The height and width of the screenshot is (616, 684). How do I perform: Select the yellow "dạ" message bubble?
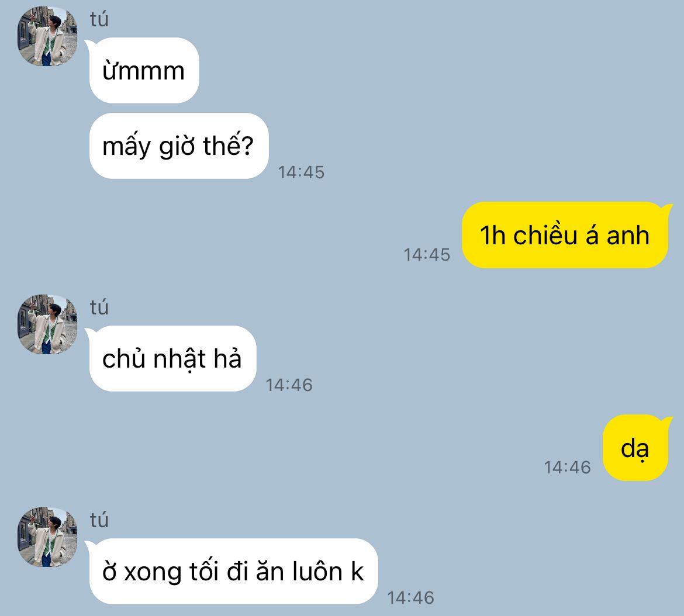pos(635,448)
